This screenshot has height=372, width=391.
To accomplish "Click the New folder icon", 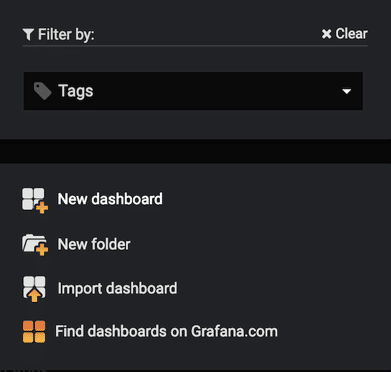I will (x=35, y=245).
